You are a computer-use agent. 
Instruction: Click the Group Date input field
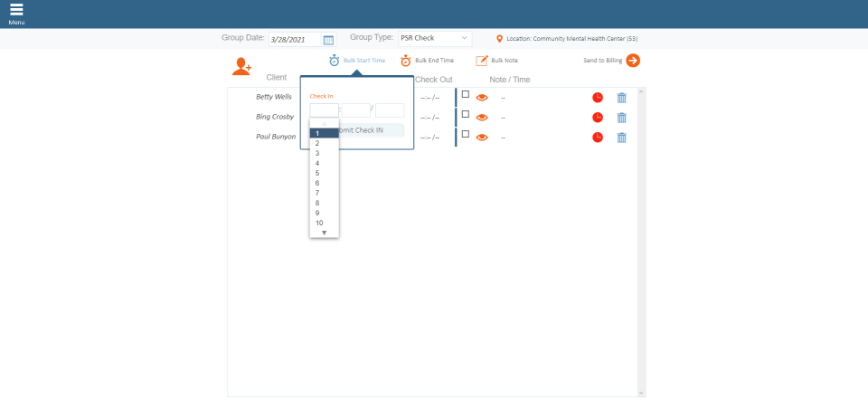tap(295, 40)
